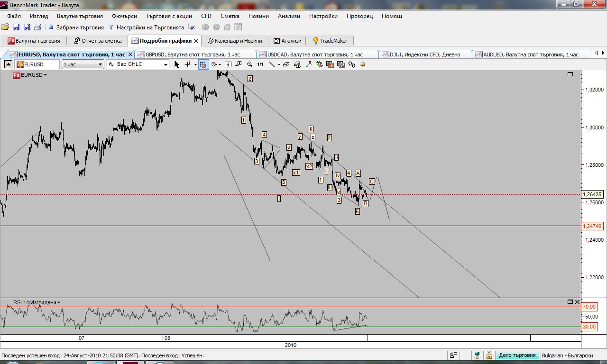Click the 1,24746 price level label
Image resolution: width=607 pixels, height=364 pixels.
click(x=593, y=226)
